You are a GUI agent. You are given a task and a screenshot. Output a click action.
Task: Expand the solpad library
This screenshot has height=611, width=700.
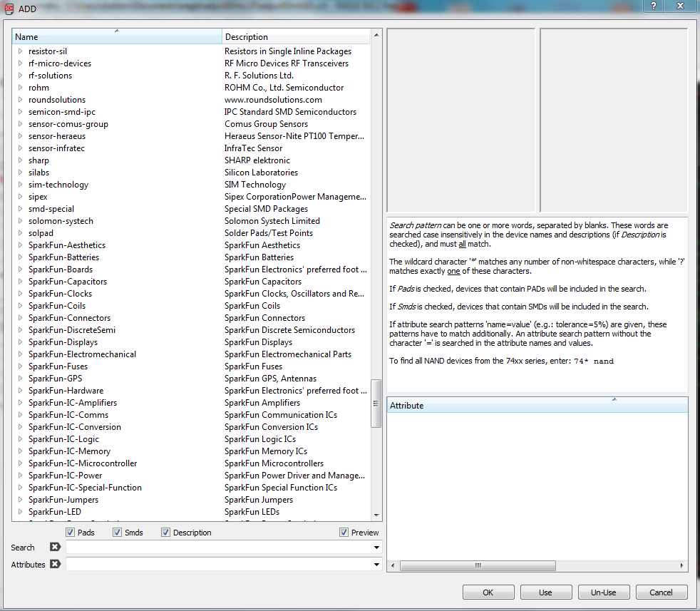tap(20, 232)
